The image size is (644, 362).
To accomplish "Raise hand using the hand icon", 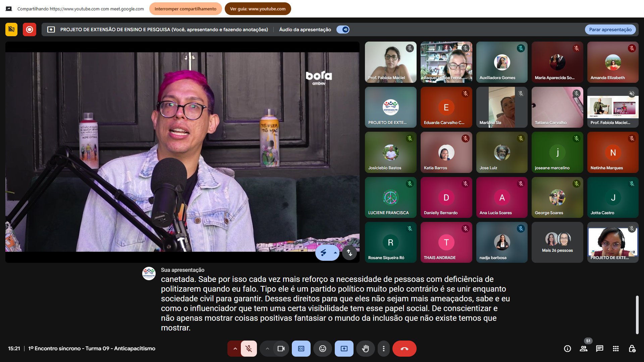I will 365,349.
